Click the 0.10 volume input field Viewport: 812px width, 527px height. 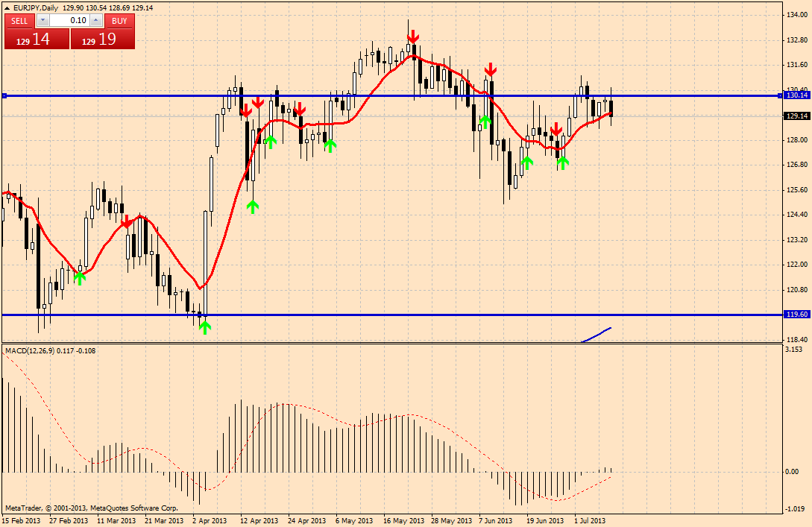coord(69,21)
